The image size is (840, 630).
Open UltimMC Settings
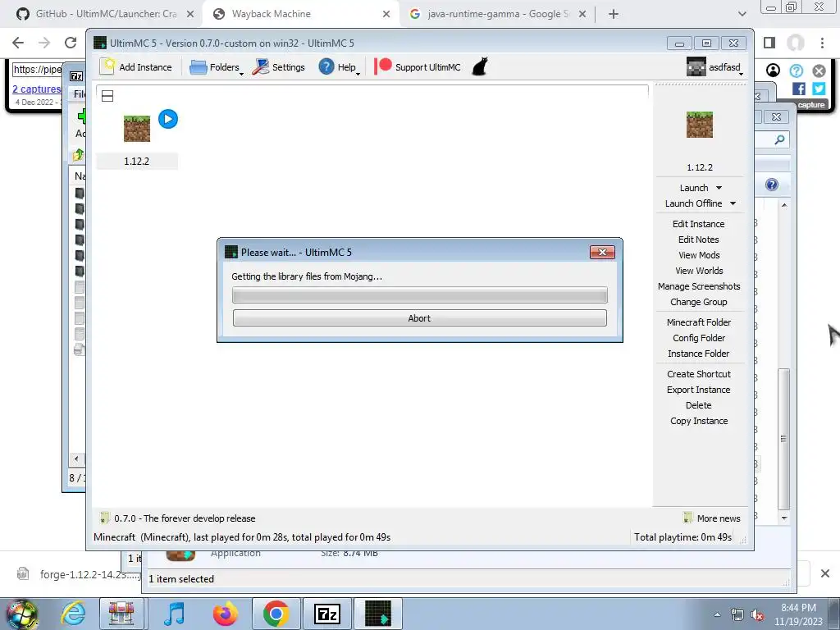[x=279, y=67]
